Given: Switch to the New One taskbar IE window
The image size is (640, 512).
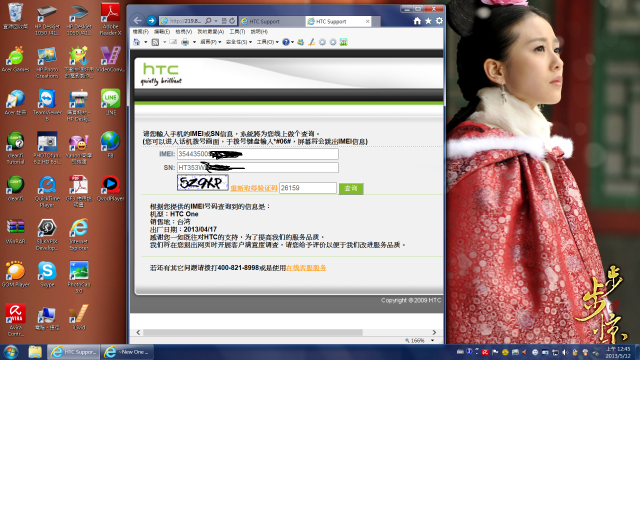Looking at the screenshot, I should tap(127, 352).
